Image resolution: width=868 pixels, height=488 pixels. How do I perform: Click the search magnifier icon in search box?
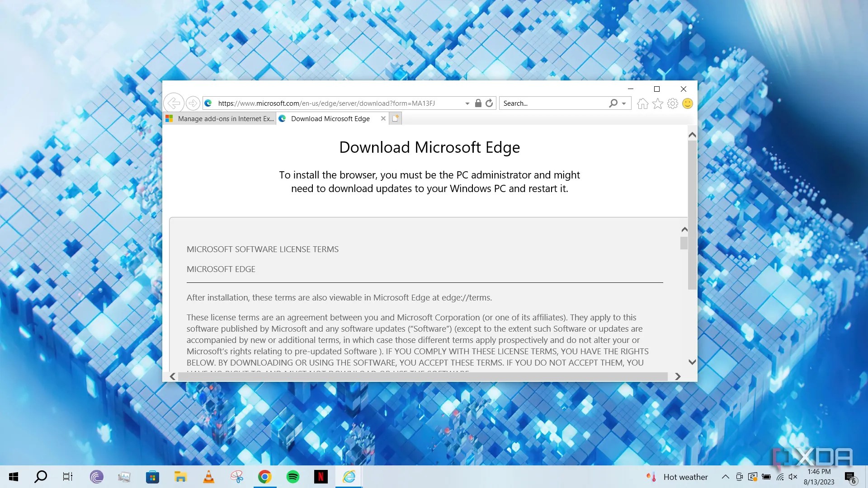pos(613,103)
